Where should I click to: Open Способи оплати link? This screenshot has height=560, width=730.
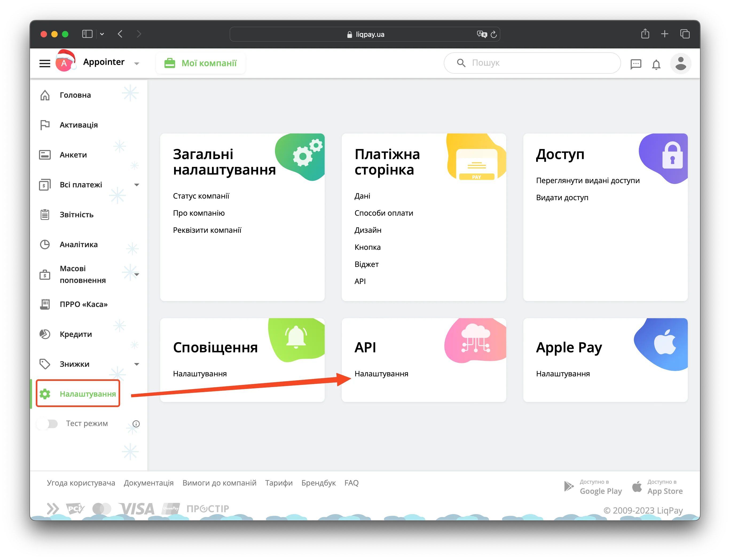point(383,213)
